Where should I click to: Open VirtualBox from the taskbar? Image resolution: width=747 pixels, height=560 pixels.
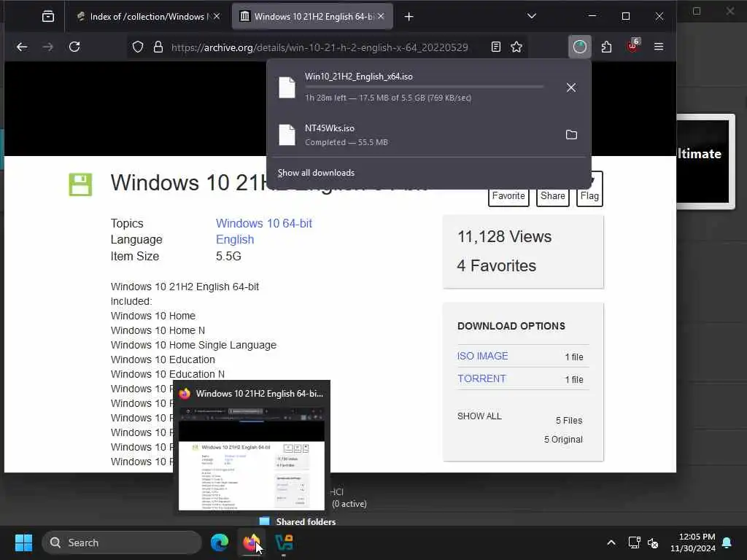(x=284, y=542)
